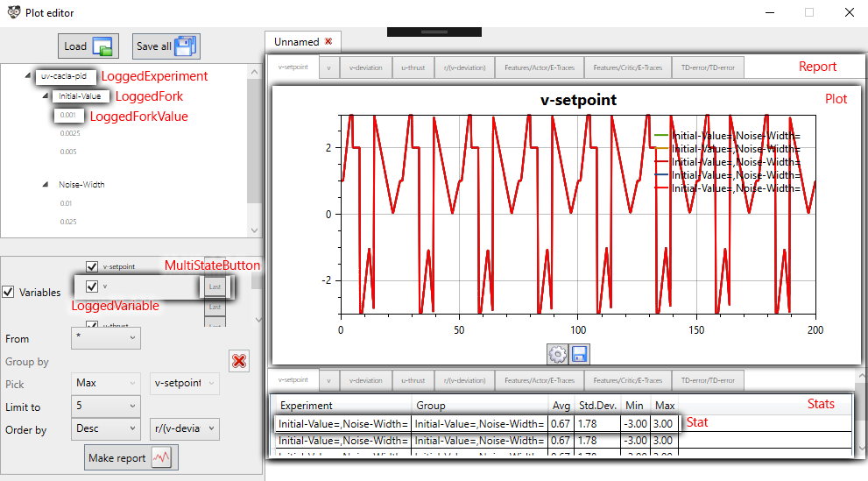The image size is (868, 481).
Task: Open Features/Critic/E-Traces tab in stats panel
Action: (628, 380)
